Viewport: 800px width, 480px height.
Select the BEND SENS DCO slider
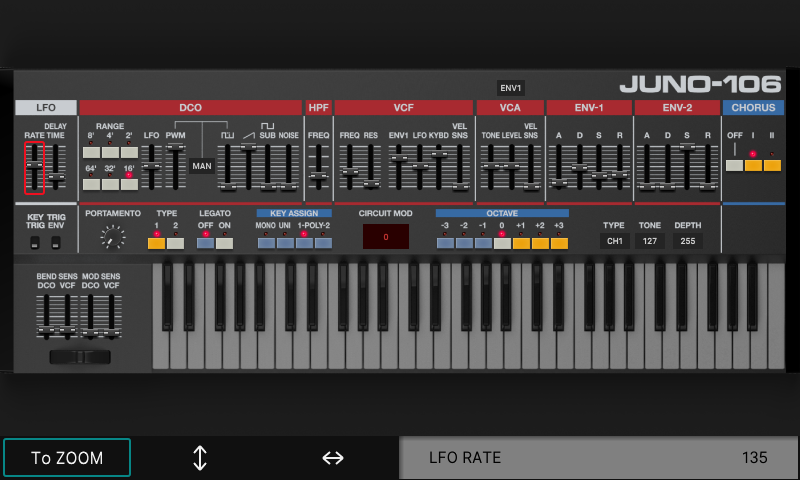46,316
